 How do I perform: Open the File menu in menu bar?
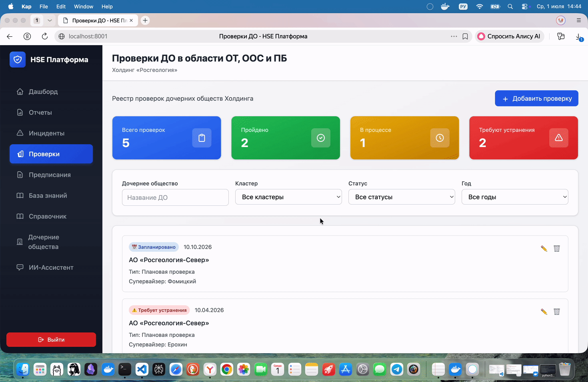point(44,6)
